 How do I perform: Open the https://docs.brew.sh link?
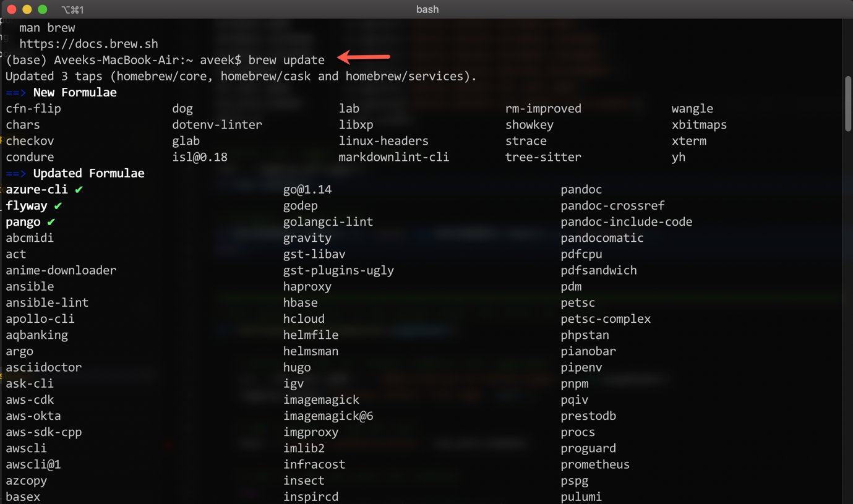(x=88, y=44)
